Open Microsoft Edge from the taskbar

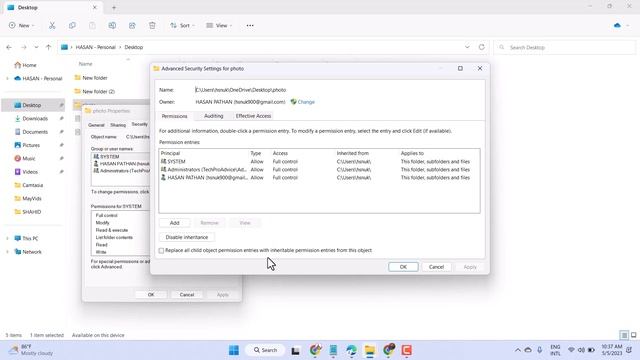(x=351, y=350)
